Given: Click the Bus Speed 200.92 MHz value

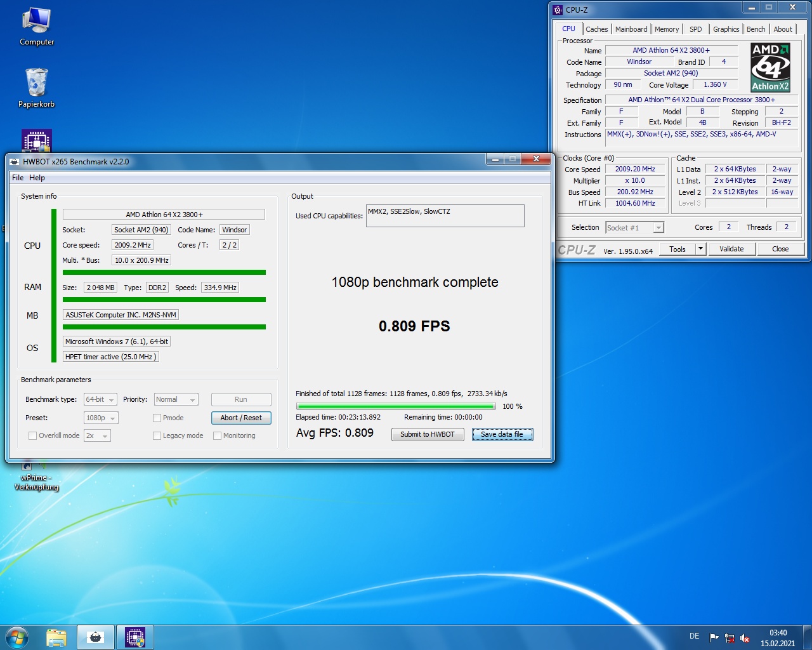Looking at the screenshot, I should pos(635,192).
